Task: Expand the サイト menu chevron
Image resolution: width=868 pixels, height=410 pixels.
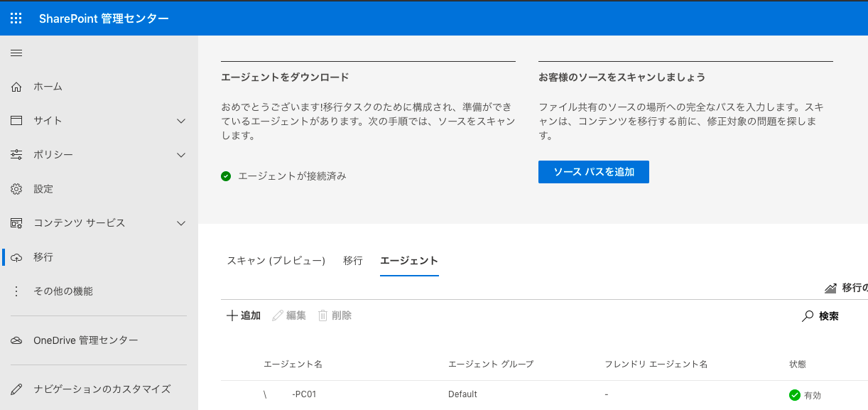Action: [181, 121]
